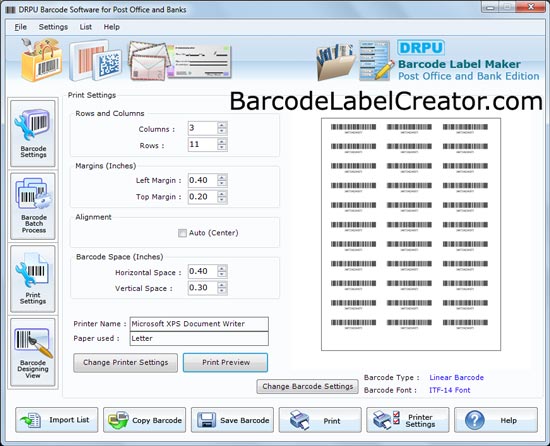
Task: Switch to Barcode Designing View
Action: (33, 352)
